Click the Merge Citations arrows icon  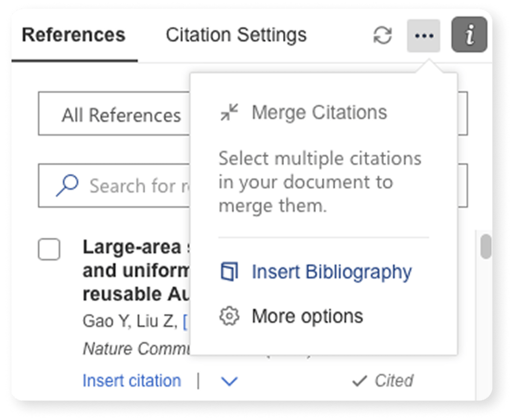coord(230,113)
